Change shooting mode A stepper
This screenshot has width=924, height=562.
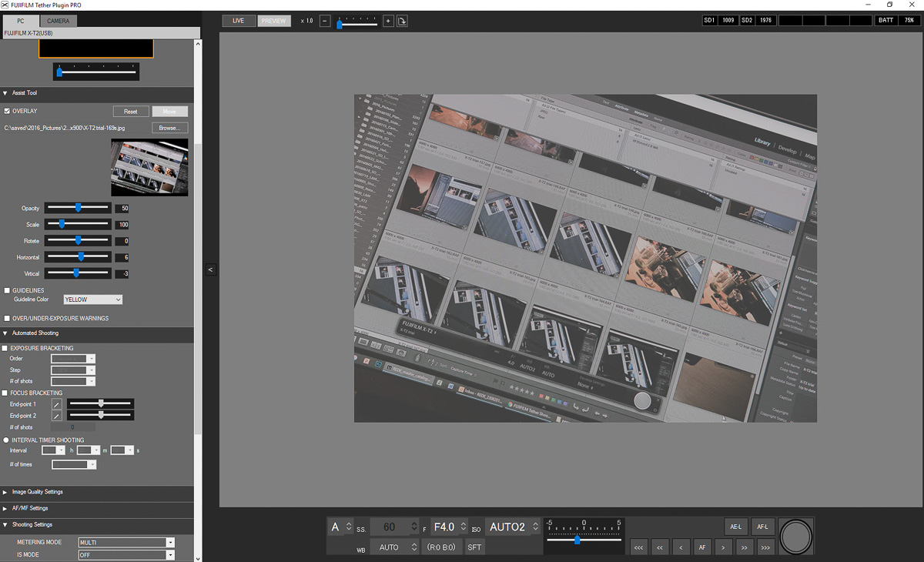(x=349, y=527)
